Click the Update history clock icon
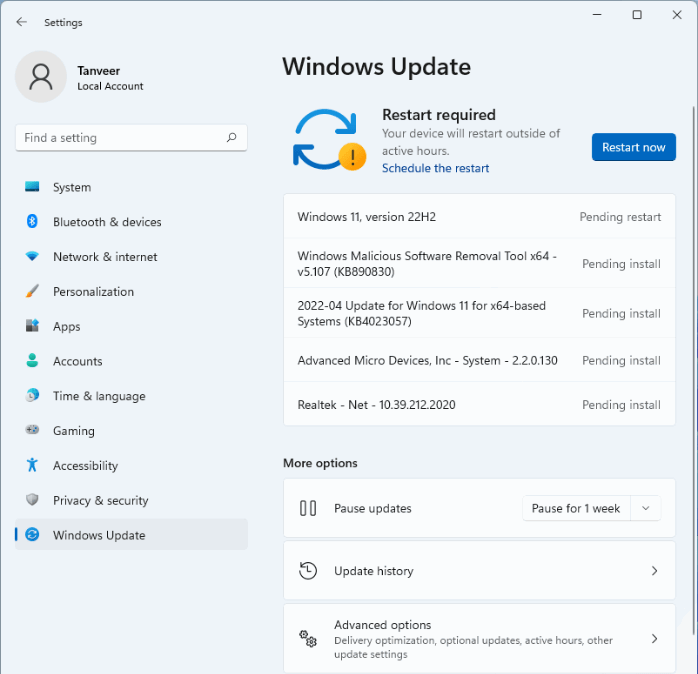This screenshot has height=674, width=698. tap(308, 571)
